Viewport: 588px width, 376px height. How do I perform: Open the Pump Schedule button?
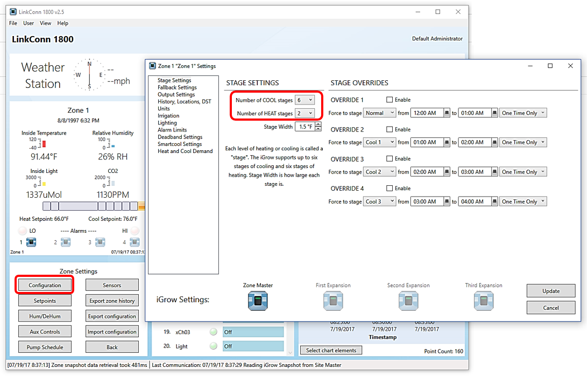(x=45, y=347)
